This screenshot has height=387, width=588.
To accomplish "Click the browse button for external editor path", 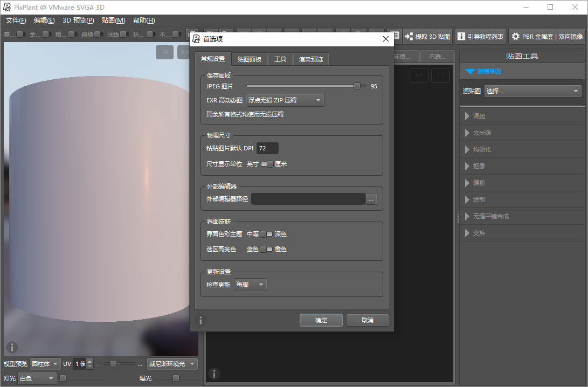I will (371, 199).
